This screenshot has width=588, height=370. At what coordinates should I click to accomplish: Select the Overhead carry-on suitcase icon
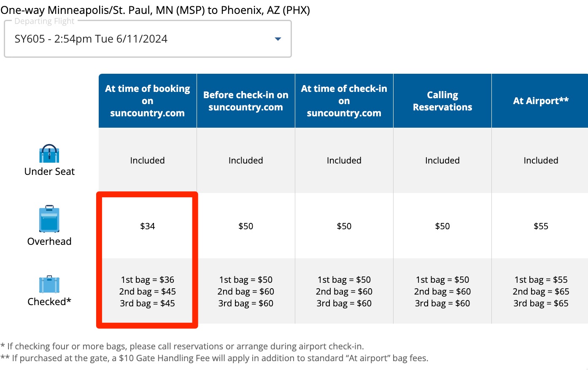49,219
